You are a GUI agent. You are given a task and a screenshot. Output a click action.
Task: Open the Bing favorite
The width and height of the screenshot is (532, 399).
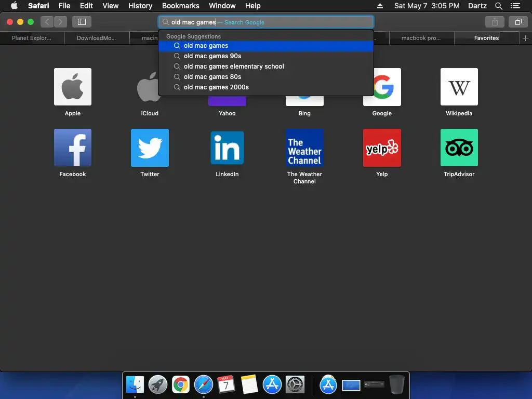click(x=304, y=101)
